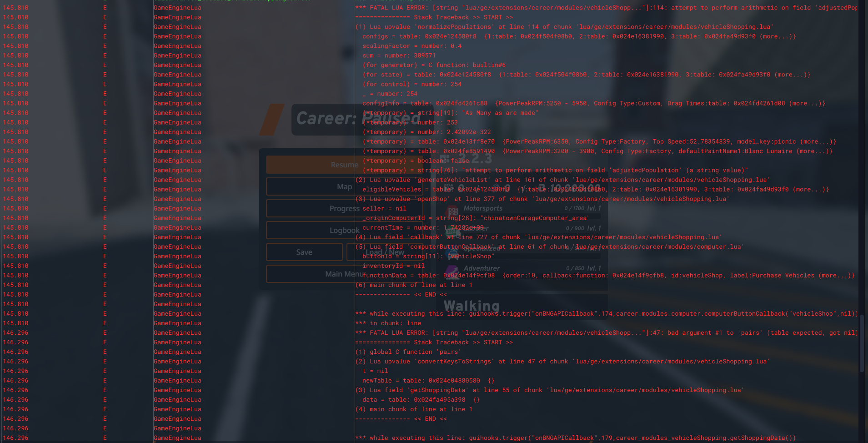Click the "(4) main chunk of line" entry
The height and width of the screenshot is (443, 868).
click(414, 409)
